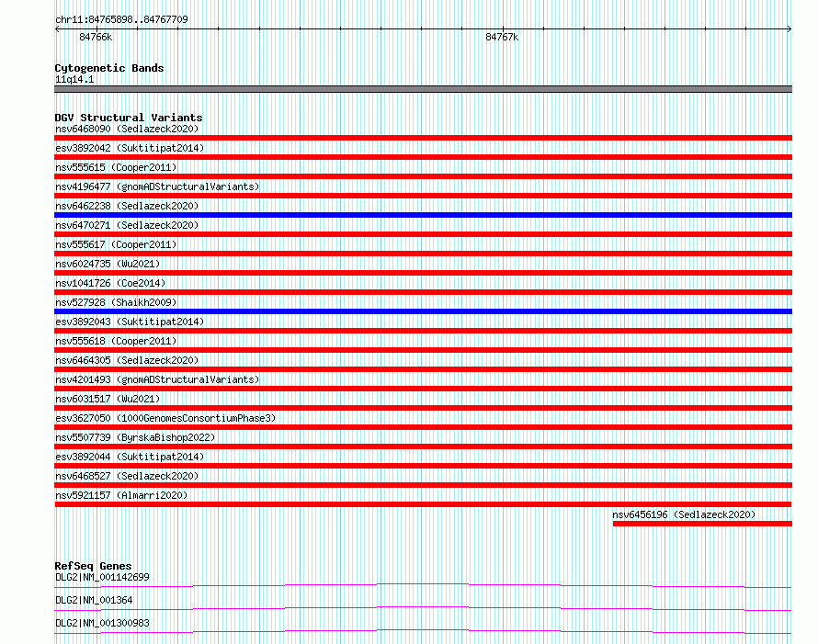The image size is (818, 644).
Task: Click the chr11:84765898..84767709 coordinate label
Action: pyautogui.click(x=121, y=19)
